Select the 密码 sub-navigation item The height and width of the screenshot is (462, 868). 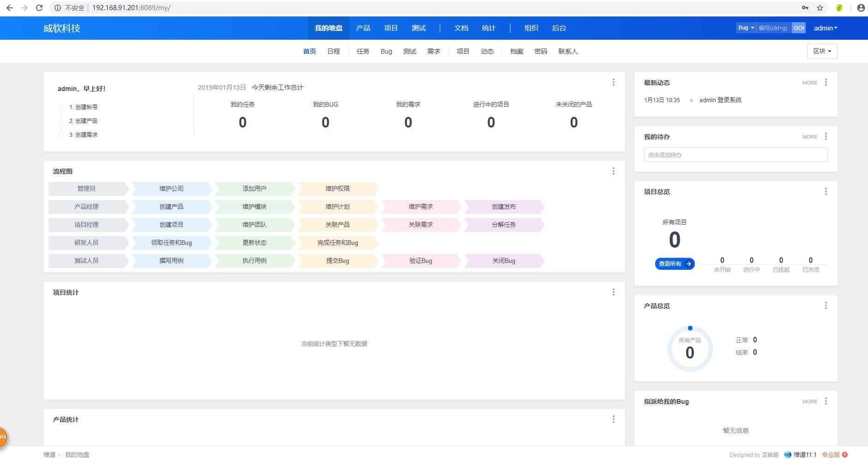pyautogui.click(x=541, y=51)
